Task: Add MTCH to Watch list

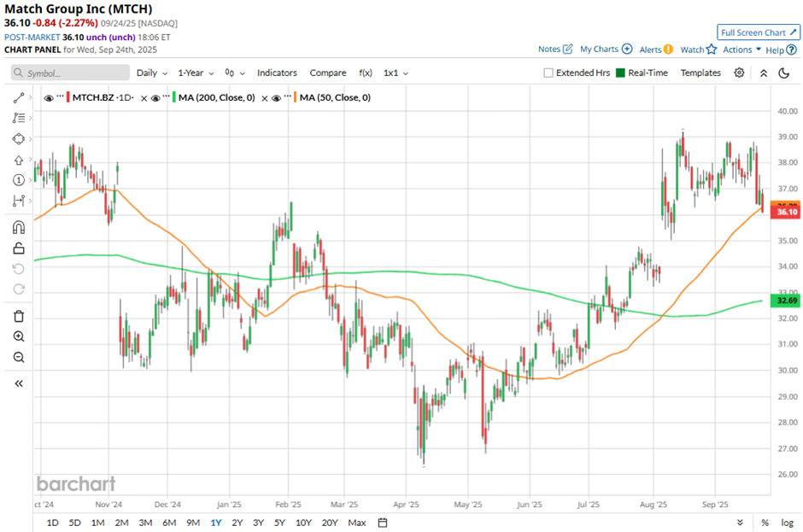Action: click(x=699, y=50)
